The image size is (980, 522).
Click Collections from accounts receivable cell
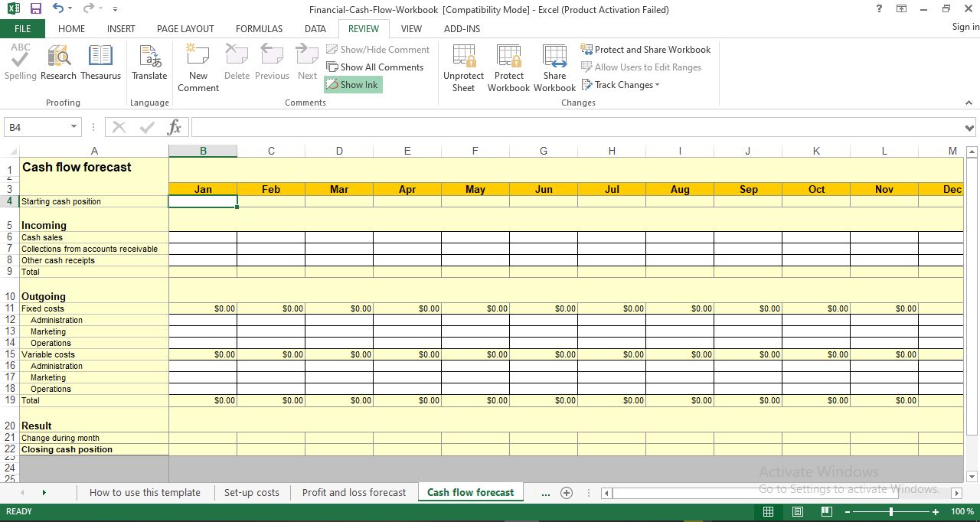(x=94, y=249)
